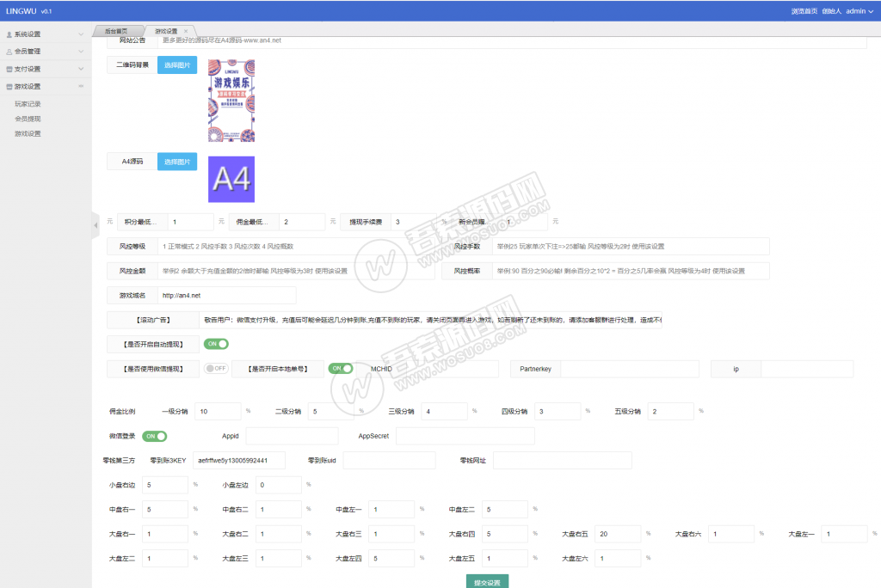Click 浏览首页 in the top bar

tap(804, 11)
